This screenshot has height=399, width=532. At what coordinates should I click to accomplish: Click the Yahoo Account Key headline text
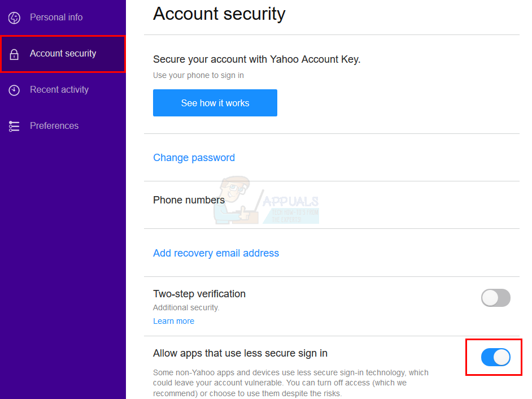click(256, 59)
